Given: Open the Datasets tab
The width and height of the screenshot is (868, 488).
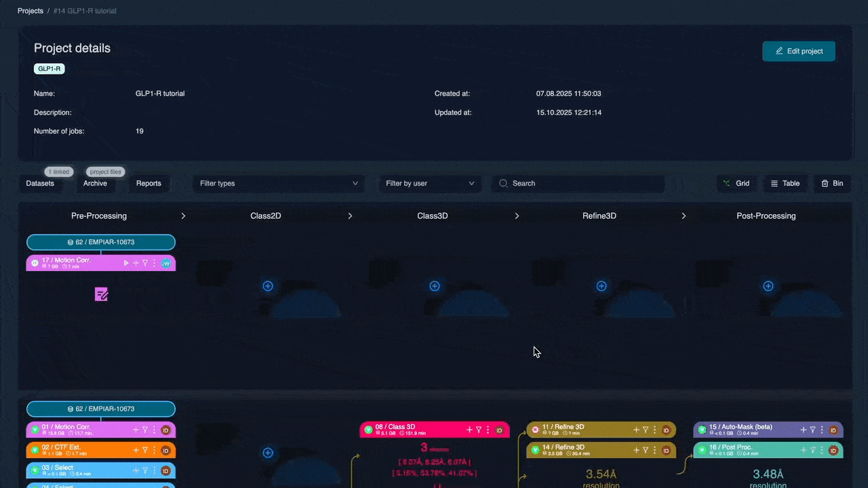Looking at the screenshot, I should pos(40,183).
